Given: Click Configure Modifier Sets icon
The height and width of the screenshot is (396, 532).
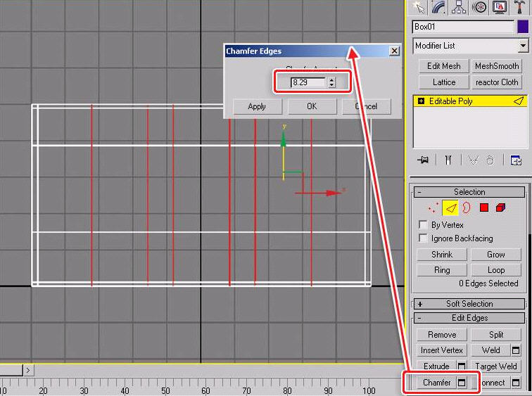Looking at the screenshot, I should tap(516, 160).
